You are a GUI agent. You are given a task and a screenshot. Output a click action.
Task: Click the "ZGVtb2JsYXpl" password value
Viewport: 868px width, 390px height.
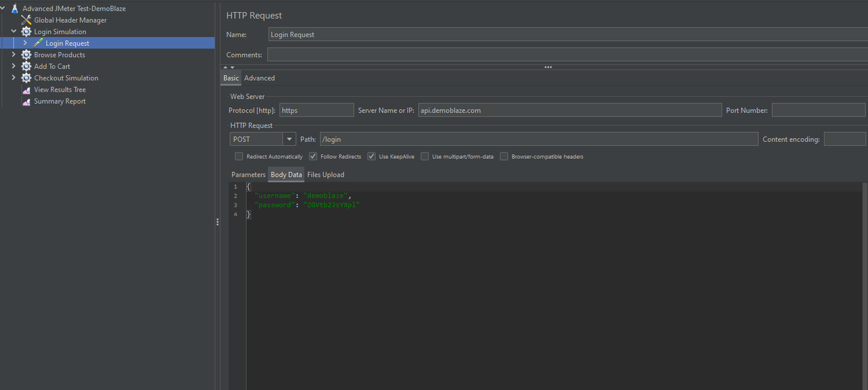tap(332, 205)
